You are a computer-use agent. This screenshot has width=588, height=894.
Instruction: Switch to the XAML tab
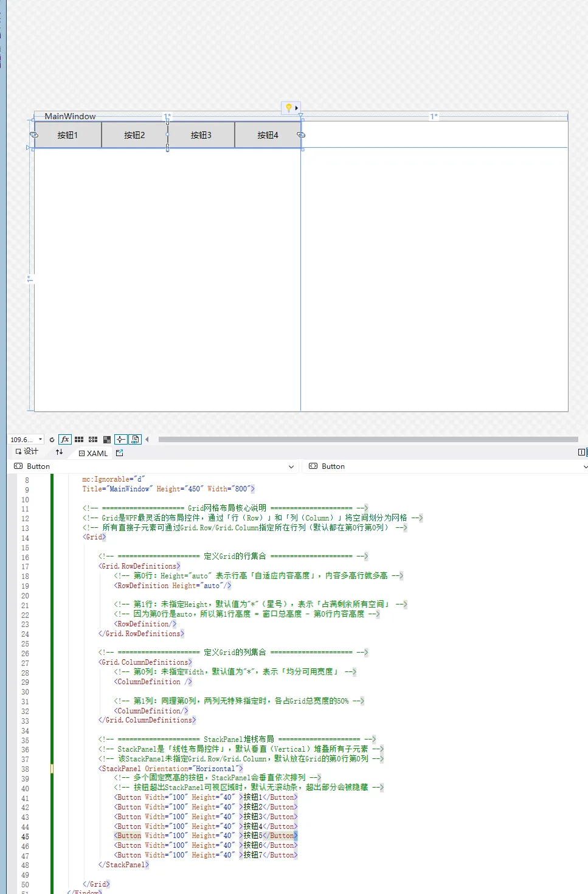pos(93,453)
